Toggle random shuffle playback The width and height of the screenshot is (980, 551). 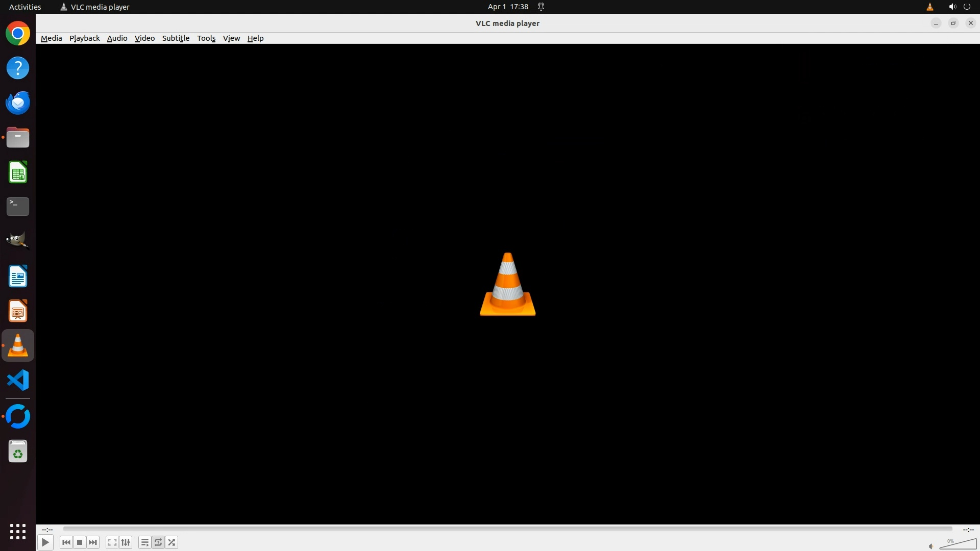pos(172,542)
